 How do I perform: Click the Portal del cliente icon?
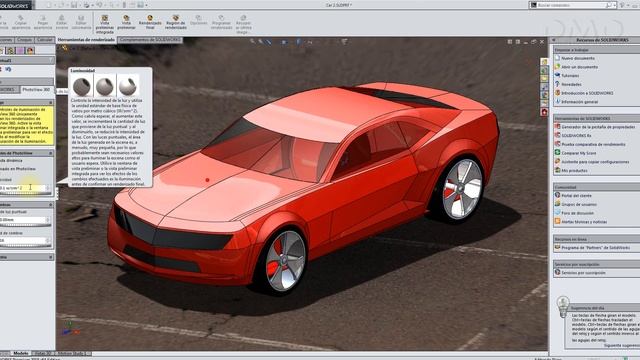(557, 195)
